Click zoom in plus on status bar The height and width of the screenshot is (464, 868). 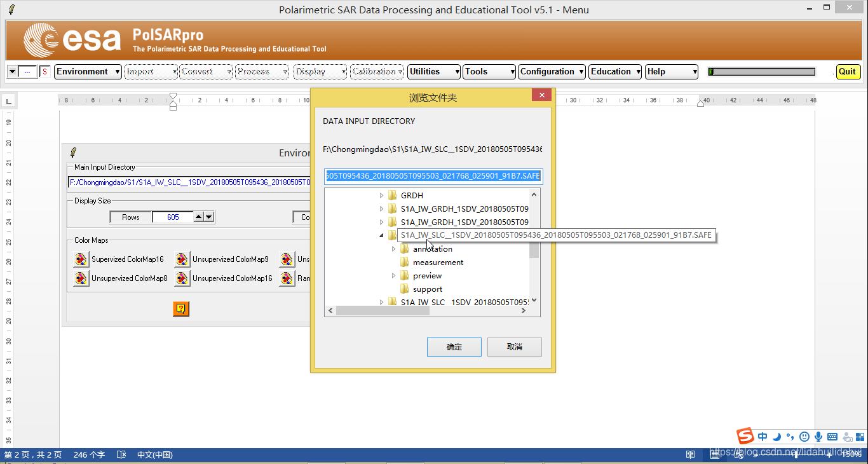pos(829,454)
